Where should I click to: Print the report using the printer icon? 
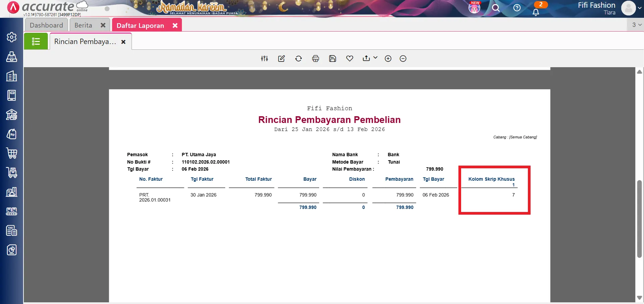point(315,58)
